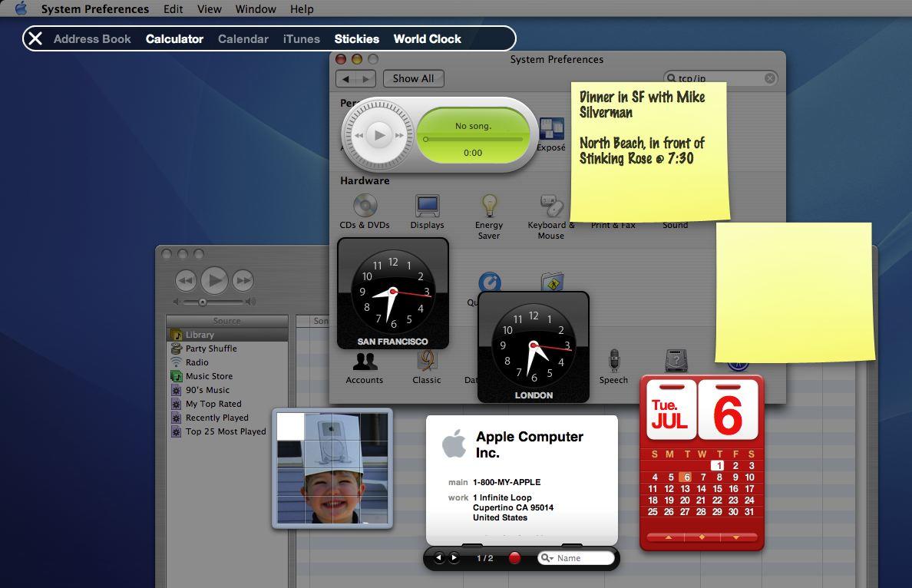Clear the System Preferences search field
Viewport: 912px width, 588px height.
(769, 78)
